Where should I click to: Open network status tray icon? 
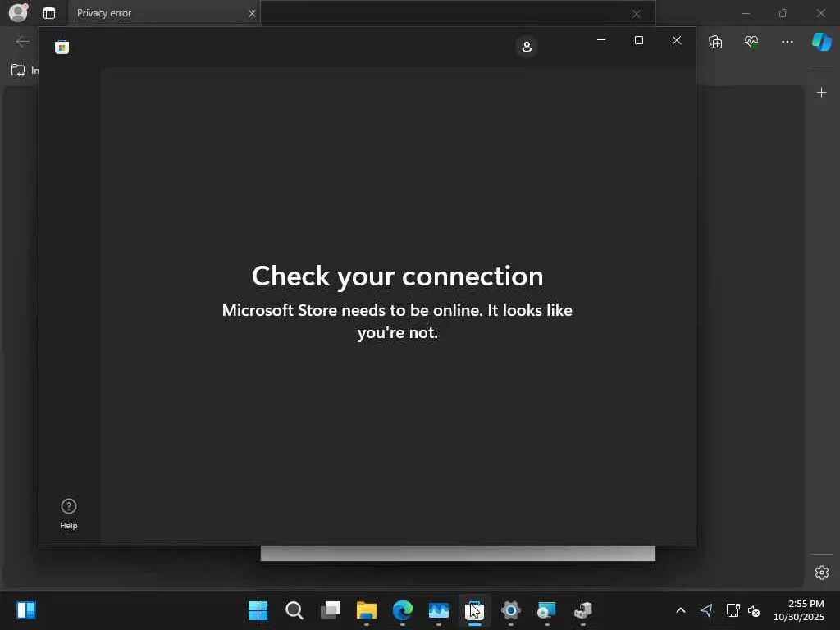733,610
